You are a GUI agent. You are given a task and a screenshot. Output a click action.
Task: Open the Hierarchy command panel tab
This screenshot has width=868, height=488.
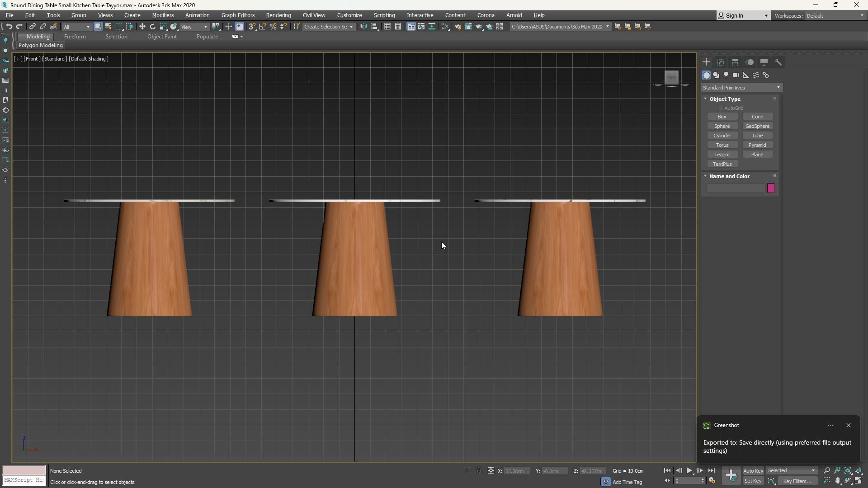(735, 62)
